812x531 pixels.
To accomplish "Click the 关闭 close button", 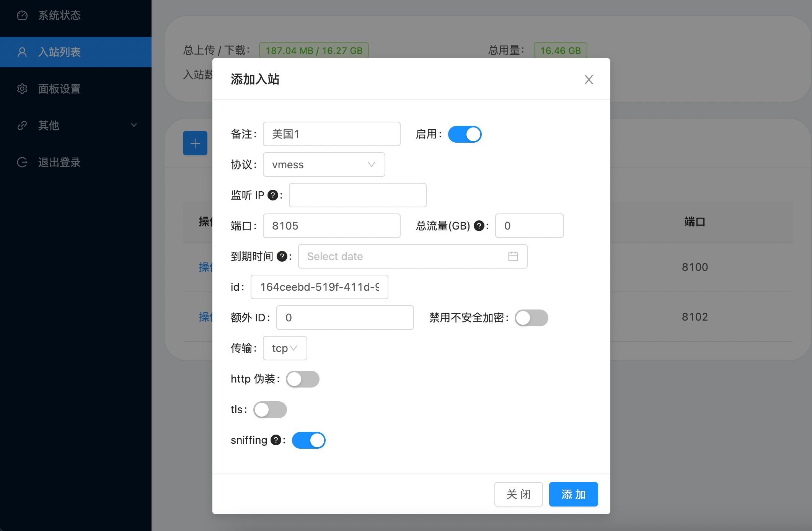I will [x=519, y=494].
